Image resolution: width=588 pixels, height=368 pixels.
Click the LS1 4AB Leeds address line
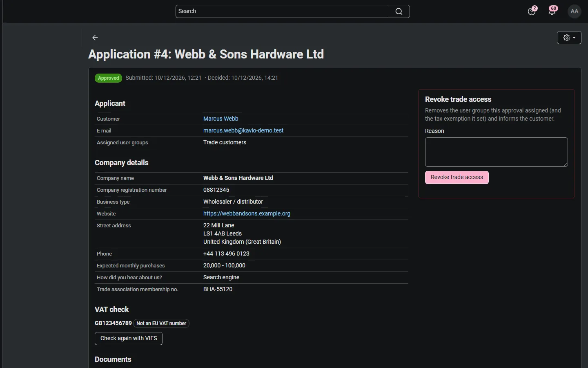pyautogui.click(x=223, y=233)
